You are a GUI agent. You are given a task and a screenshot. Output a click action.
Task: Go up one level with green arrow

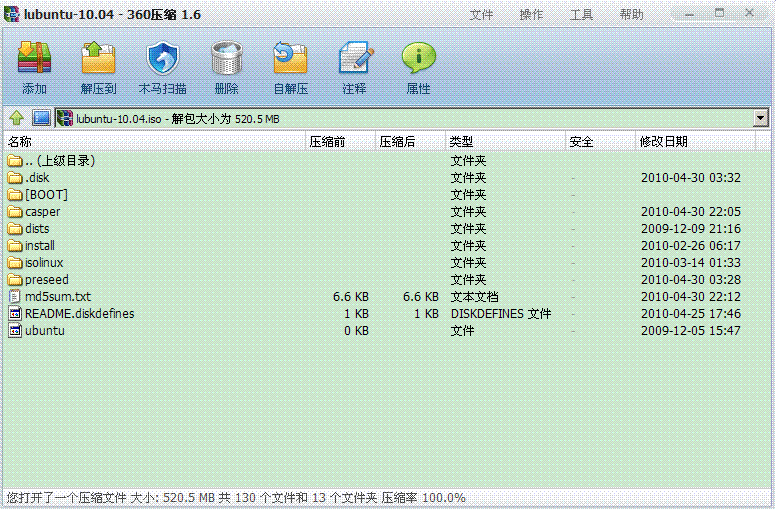pyautogui.click(x=16, y=118)
